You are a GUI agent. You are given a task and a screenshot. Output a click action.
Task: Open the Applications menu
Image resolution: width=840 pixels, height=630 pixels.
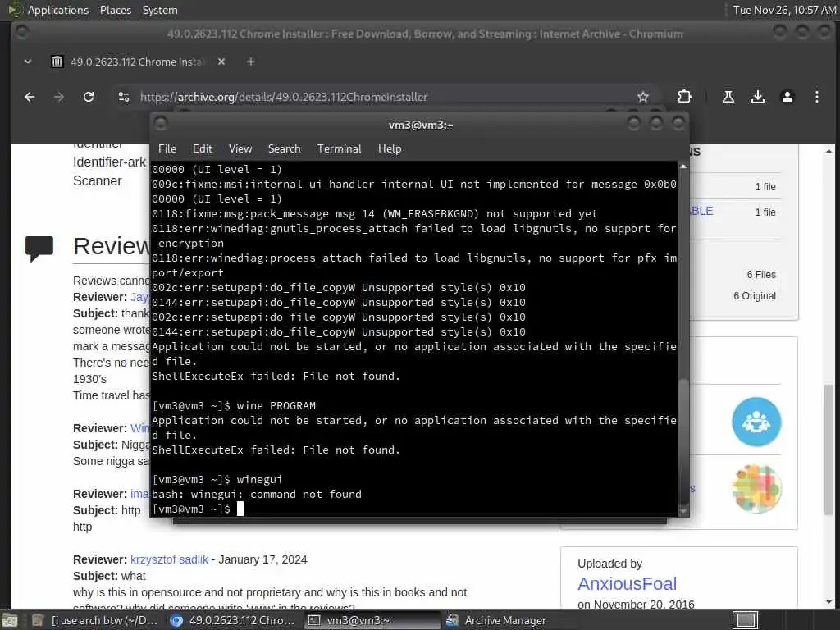coord(48,10)
